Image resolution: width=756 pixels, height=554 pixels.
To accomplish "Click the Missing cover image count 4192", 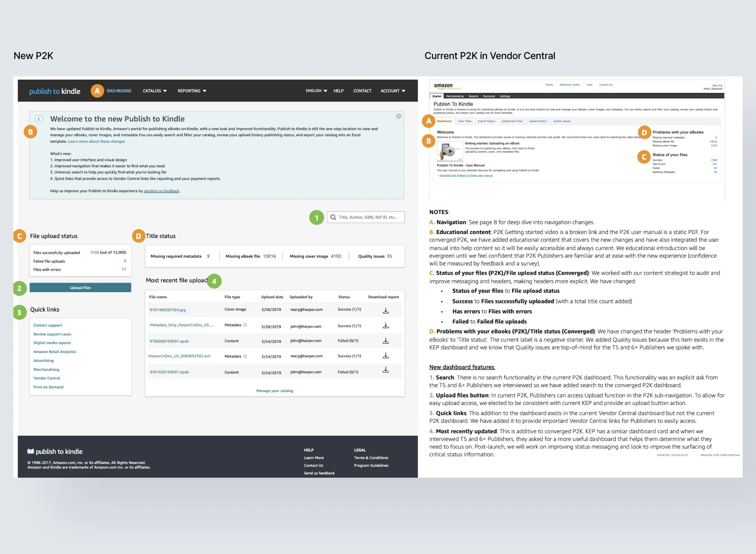I will [x=336, y=256].
